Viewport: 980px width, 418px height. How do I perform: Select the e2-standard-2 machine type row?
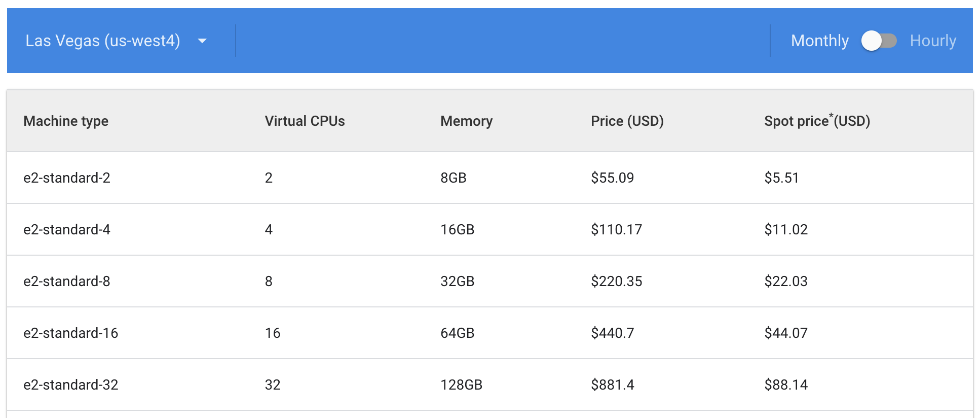point(67,178)
